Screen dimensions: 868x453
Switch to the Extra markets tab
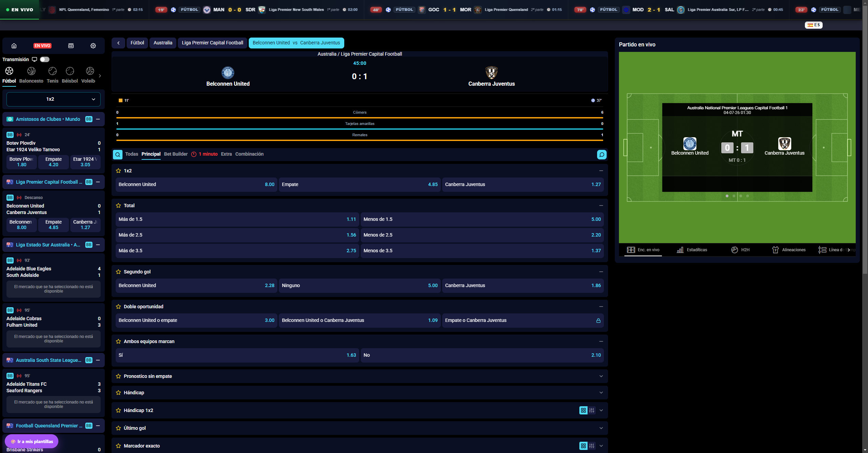(x=226, y=154)
